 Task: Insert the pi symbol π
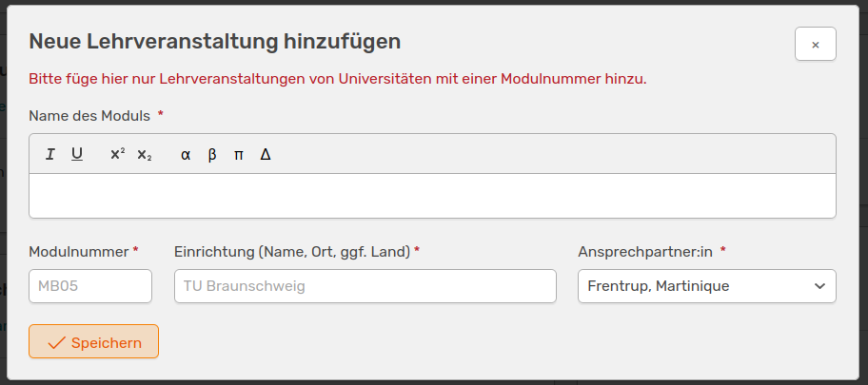point(239,154)
